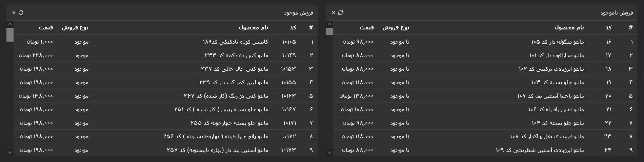Viewport: 644px width, 162px height.
Task: Close the فروش ناموجود panel
Action: pyautogui.click(x=334, y=13)
